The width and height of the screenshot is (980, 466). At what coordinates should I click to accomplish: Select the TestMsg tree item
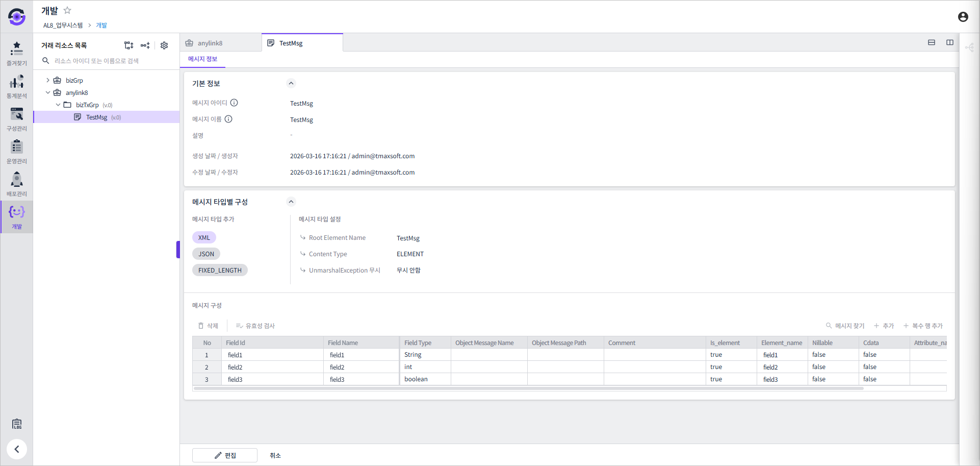(x=107, y=117)
